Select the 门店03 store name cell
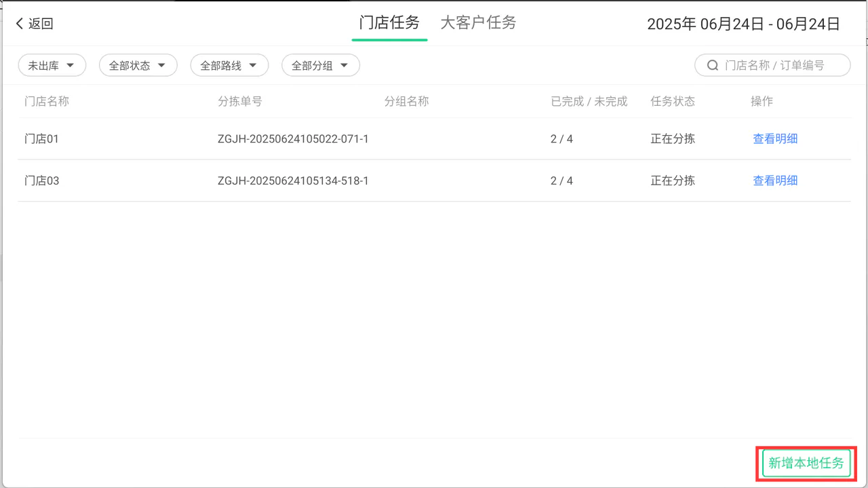868x488 pixels. coord(42,181)
